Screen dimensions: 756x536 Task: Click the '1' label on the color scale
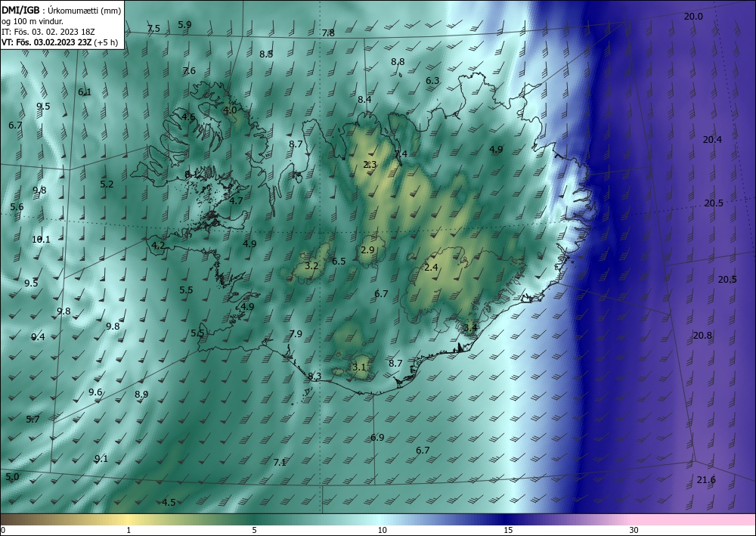click(129, 531)
